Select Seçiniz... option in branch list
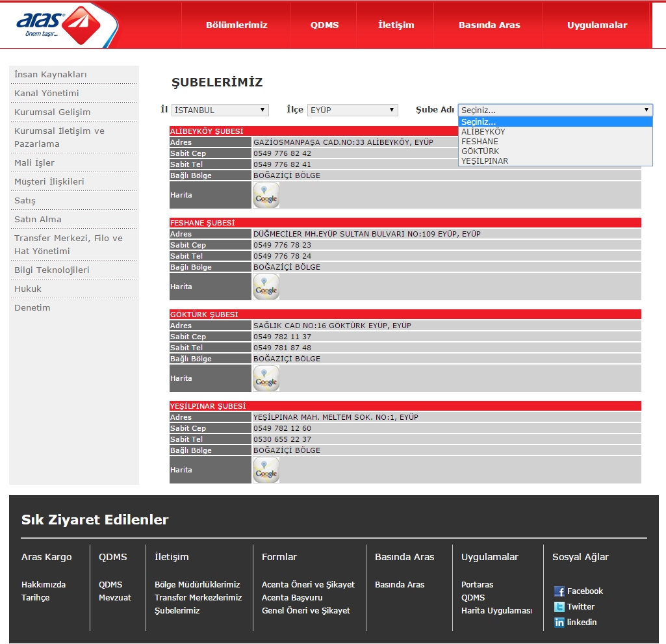Screen dimensions: 666x644 555,122
